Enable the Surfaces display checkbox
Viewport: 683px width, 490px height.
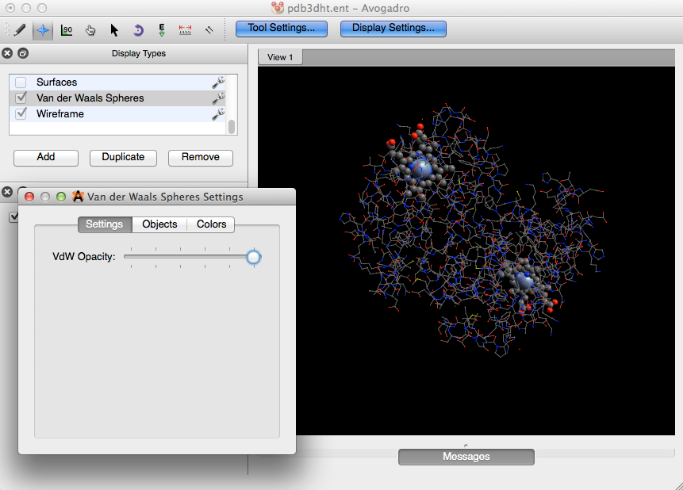click(x=21, y=82)
